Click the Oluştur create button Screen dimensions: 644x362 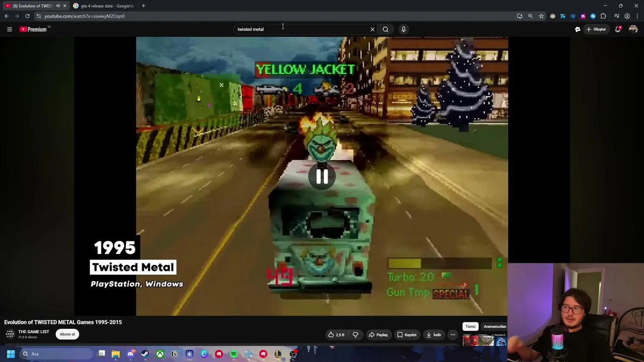click(x=596, y=29)
